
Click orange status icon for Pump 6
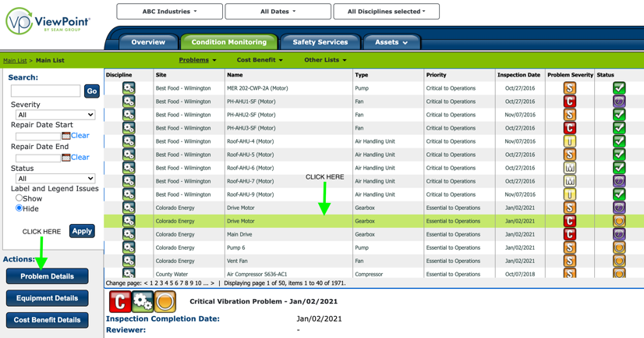(x=619, y=247)
